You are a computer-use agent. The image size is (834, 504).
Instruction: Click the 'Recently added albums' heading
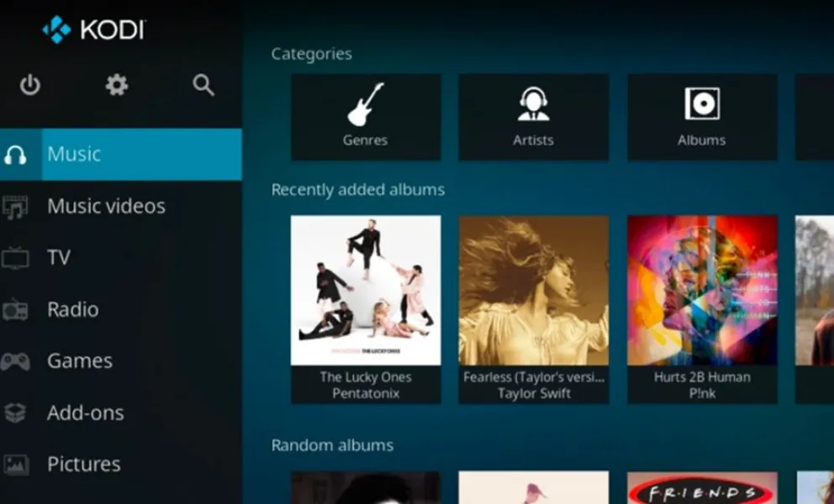tap(358, 190)
